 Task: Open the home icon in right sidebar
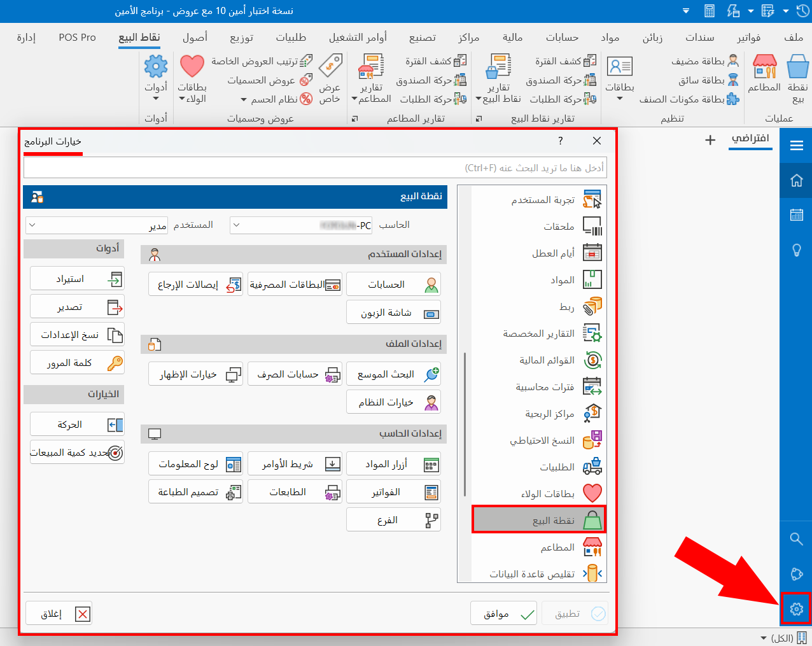click(796, 181)
